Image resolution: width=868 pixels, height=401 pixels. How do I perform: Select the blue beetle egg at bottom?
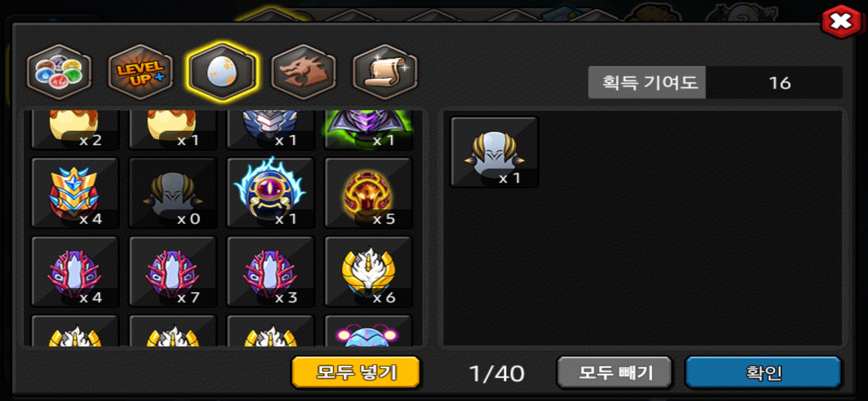tap(369, 331)
